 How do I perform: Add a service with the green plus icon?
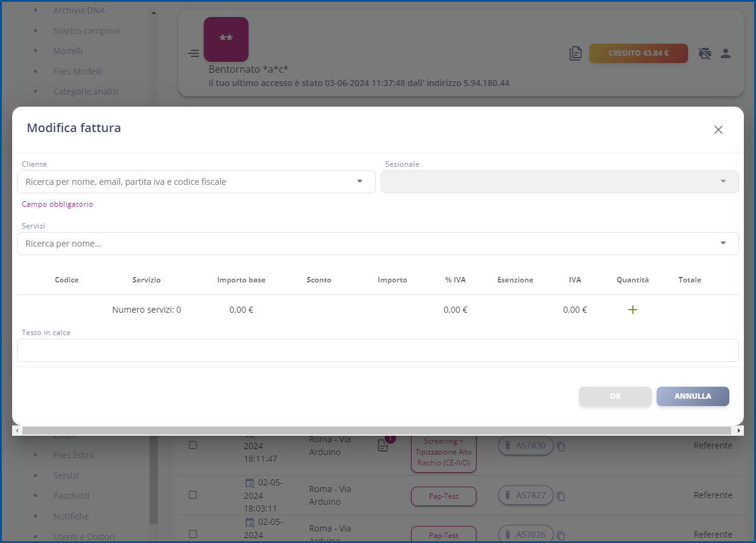[632, 310]
